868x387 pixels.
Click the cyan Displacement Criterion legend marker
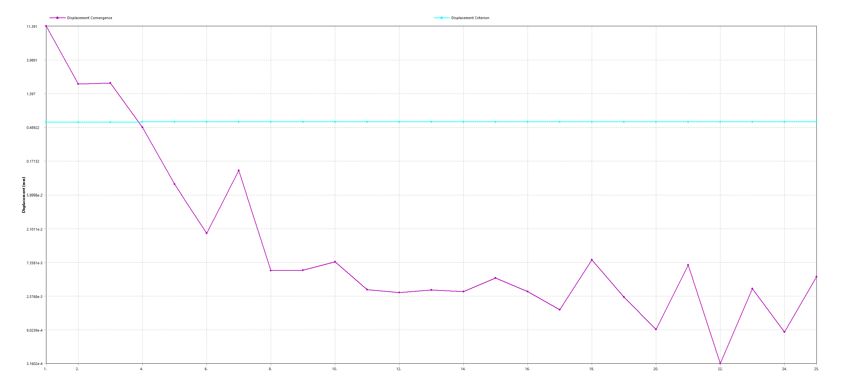pyautogui.click(x=441, y=18)
